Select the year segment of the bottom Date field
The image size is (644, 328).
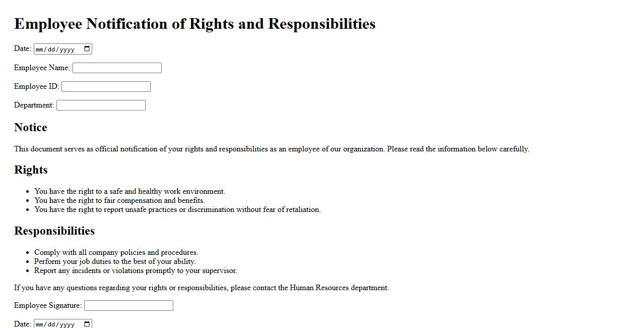(x=67, y=324)
